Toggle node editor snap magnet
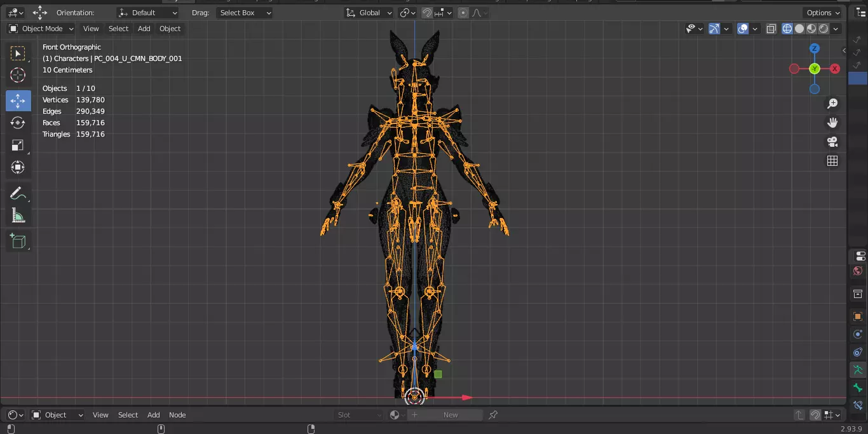The height and width of the screenshot is (434, 868). click(x=815, y=415)
